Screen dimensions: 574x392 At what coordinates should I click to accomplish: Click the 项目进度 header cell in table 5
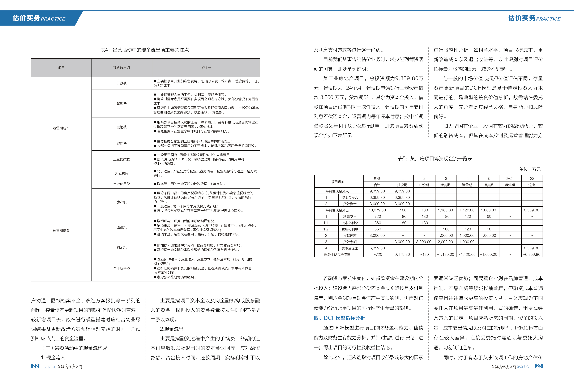(x=338, y=182)
